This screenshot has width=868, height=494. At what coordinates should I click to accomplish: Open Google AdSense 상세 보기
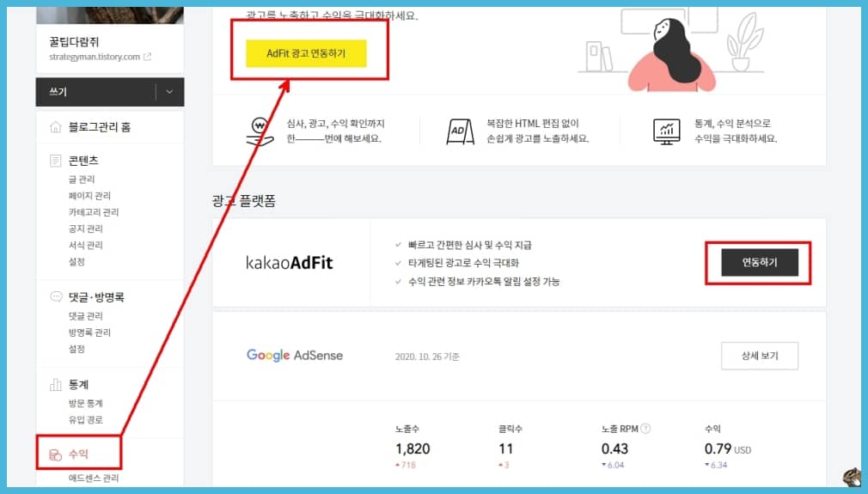tap(760, 356)
